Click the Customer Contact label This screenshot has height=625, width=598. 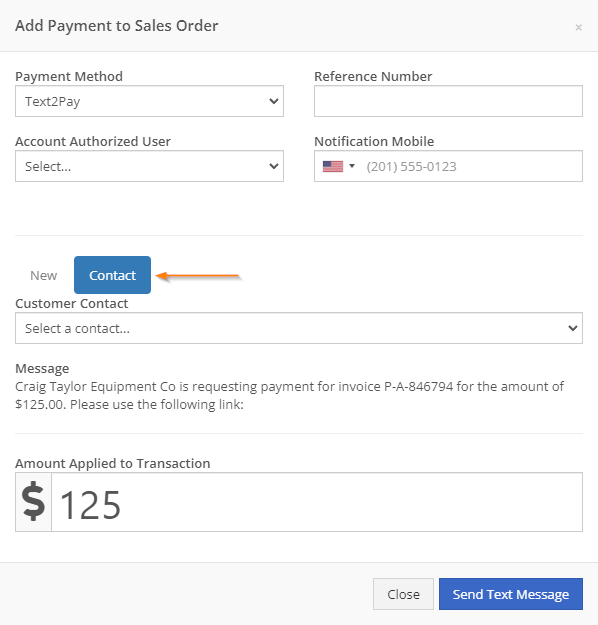point(72,303)
